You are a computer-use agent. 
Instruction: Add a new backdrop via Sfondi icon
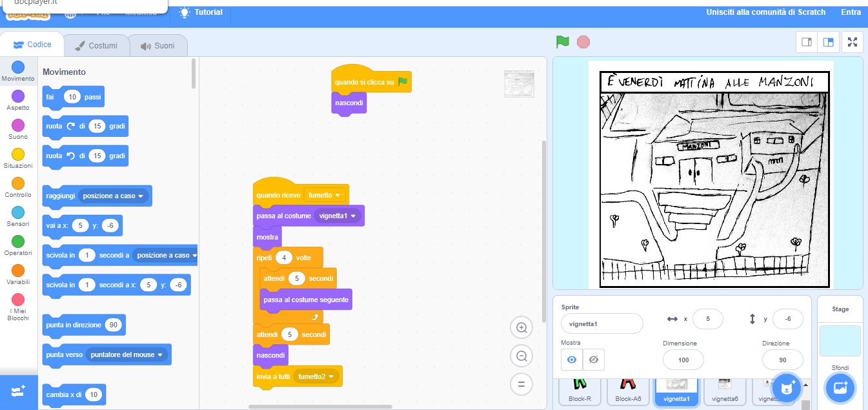click(840, 388)
